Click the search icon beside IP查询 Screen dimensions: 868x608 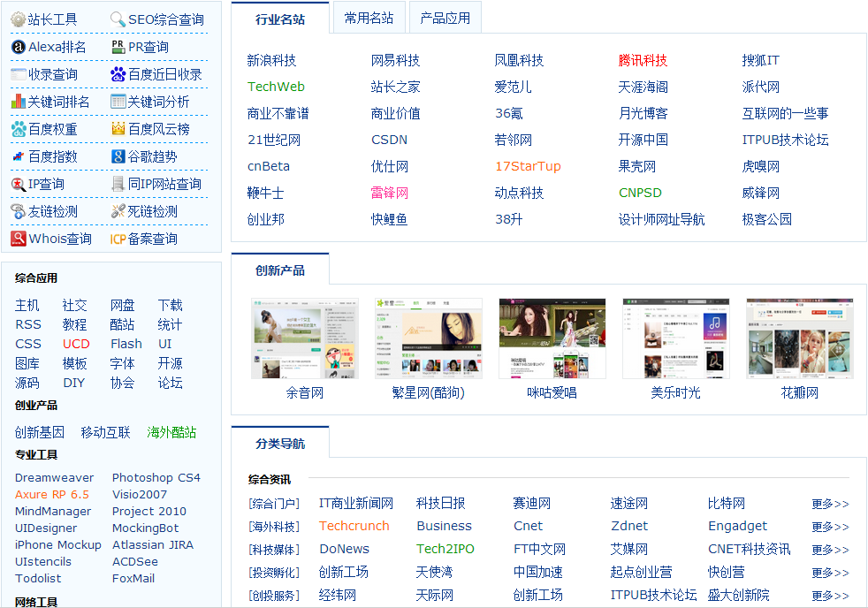19,184
